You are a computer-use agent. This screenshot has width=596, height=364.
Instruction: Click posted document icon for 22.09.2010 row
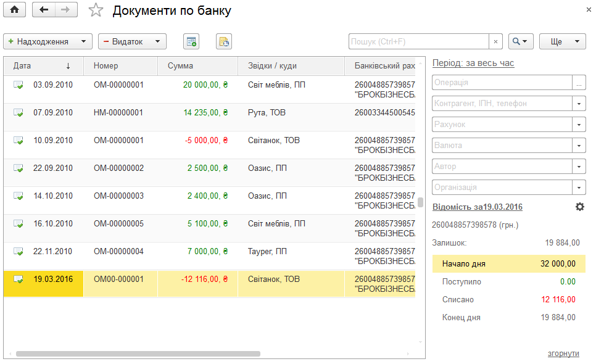pyautogui.click(x=19, y=168)
